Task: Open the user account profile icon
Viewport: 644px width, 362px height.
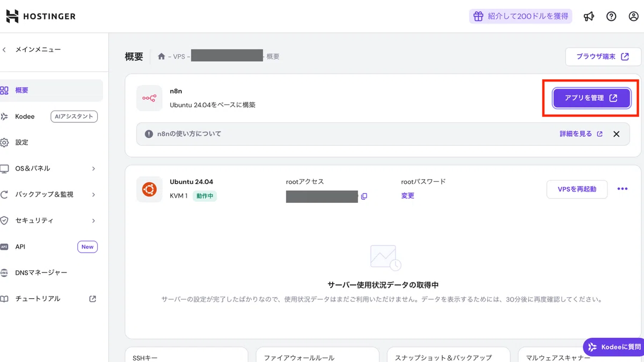Action: tap(633, 16)
